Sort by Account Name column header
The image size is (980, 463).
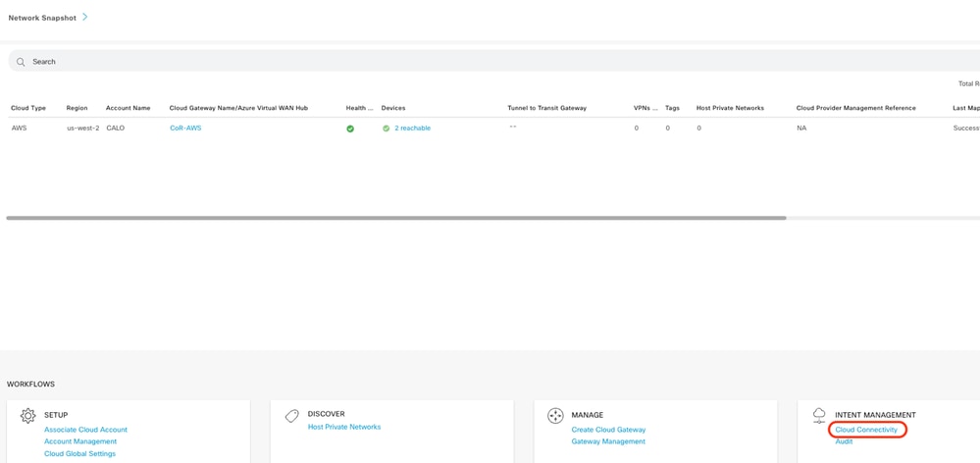coord(129,108)
